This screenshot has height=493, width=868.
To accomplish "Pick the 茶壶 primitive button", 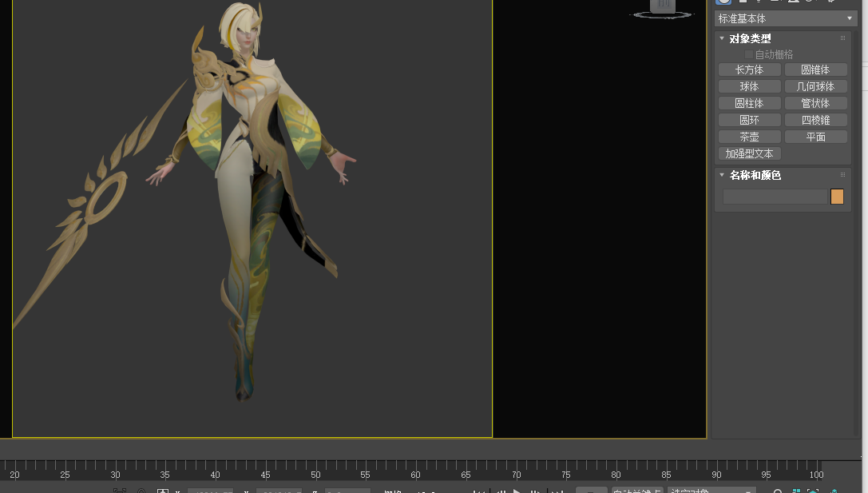I will click(x=749, y=137).
